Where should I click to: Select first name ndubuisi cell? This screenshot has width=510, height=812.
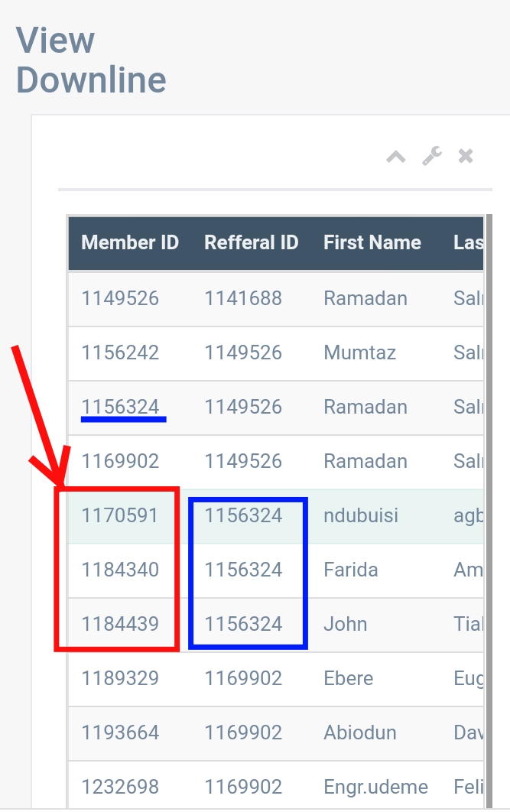tap(361, 515)
